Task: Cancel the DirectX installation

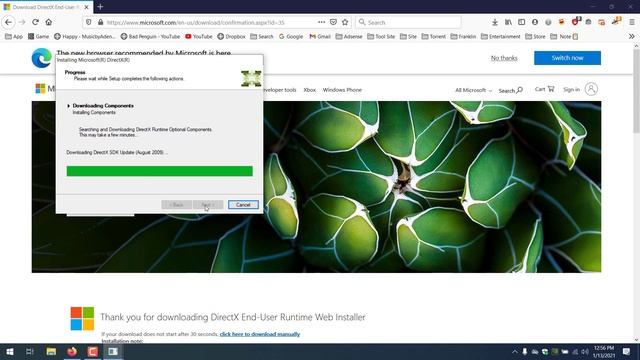Action: click(243, 204)
